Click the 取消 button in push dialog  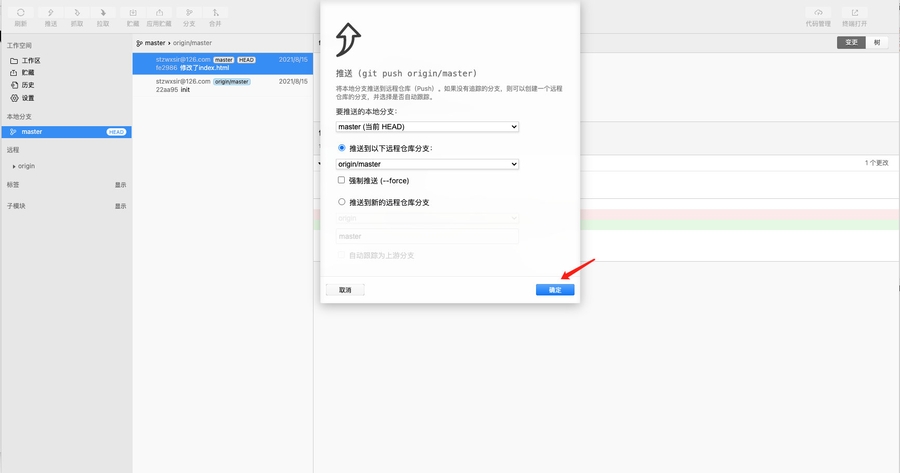click(345, 290)
